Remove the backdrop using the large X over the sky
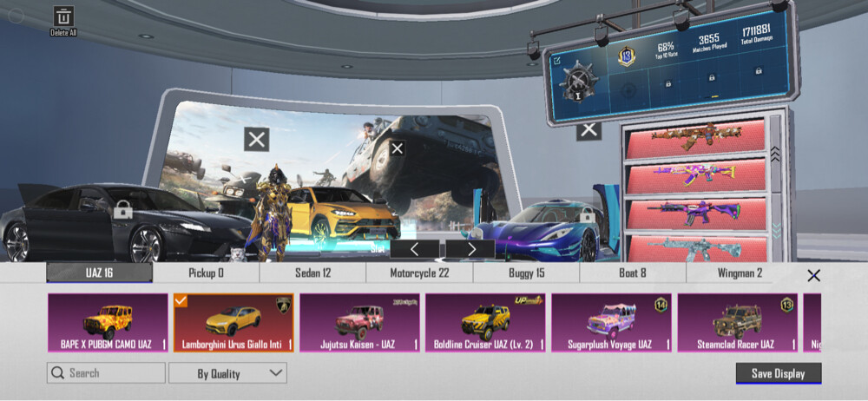 click(x=256, y=139)
